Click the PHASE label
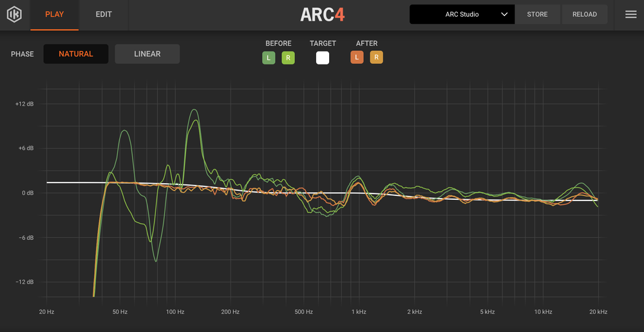 coord(22,54)
